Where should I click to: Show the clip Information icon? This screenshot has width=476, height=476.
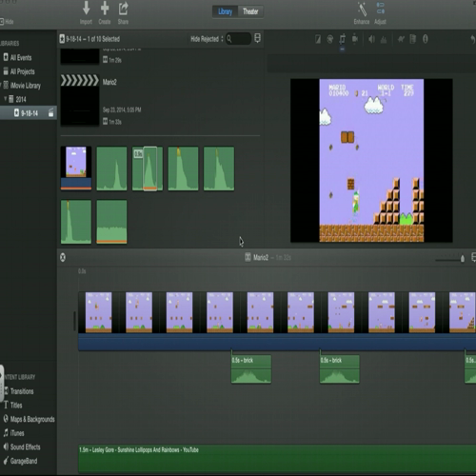[426, 39]
